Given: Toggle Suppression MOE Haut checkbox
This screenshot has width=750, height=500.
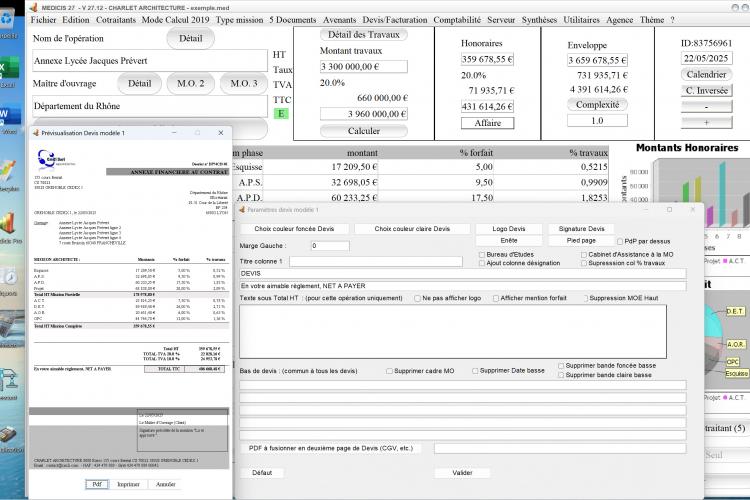Looking at the screenshot, I should pos(585,299).
